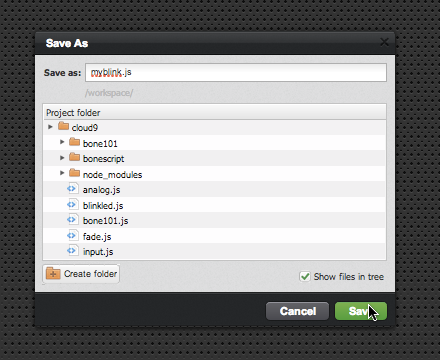Click the bonescript folder icon
Image resolution: width=440 pixels, height=360 pixels.
75,157
